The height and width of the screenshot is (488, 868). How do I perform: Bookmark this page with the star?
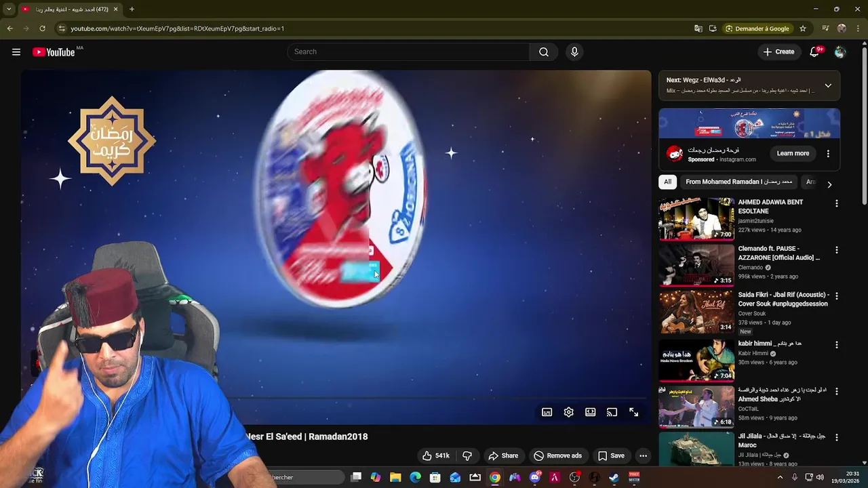click(x=803, y=28)
